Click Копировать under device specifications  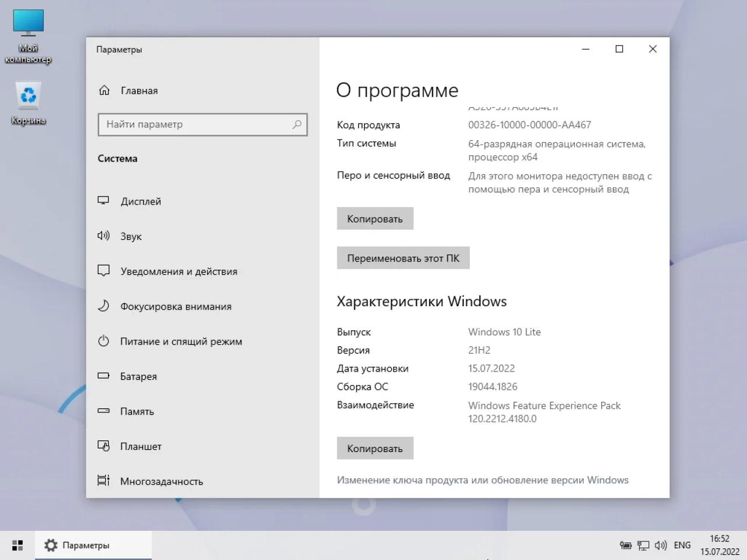tap(375, 219)
